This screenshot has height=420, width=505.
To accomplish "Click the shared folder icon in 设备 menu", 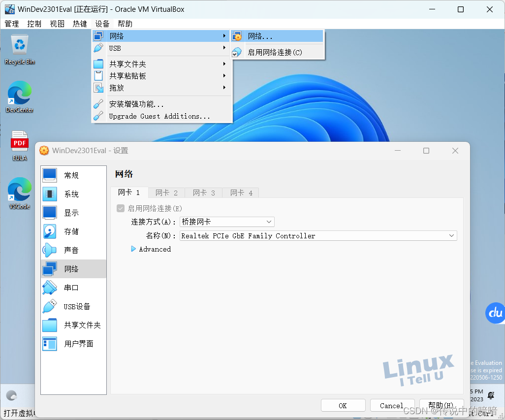I will [x=98, y=64].
